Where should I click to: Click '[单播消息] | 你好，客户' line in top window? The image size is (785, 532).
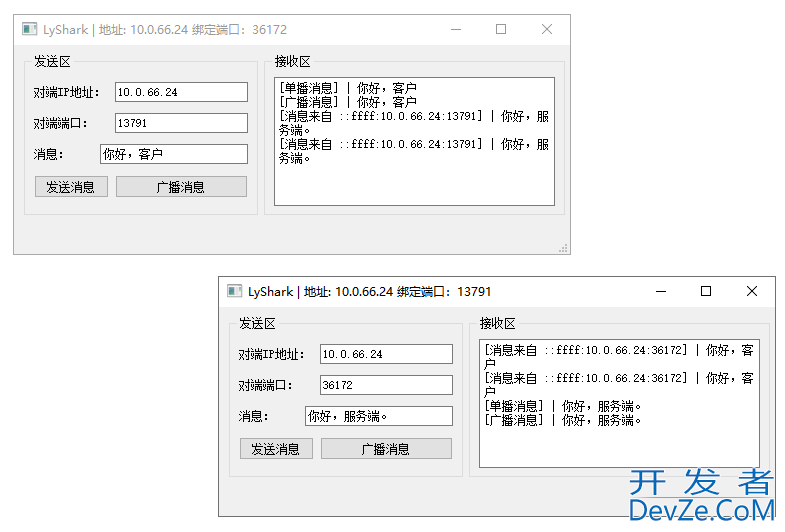point(348,88)
